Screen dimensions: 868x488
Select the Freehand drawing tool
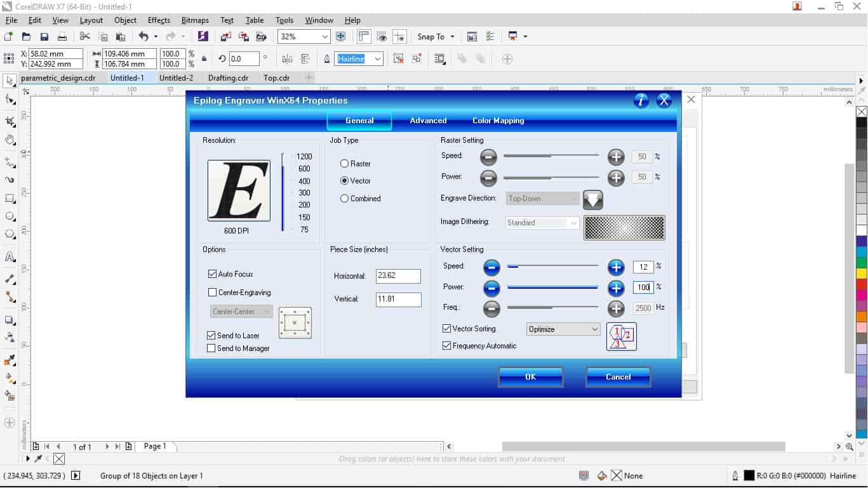pos(10,162)
